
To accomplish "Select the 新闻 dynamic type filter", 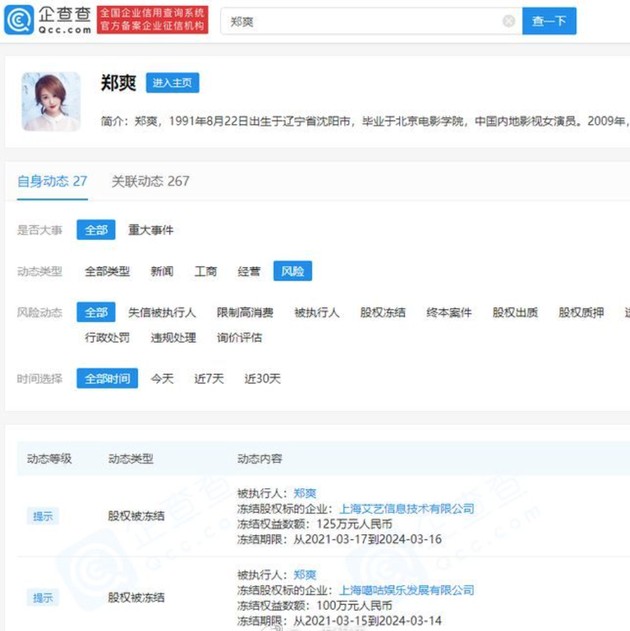I will coord(162,271).
